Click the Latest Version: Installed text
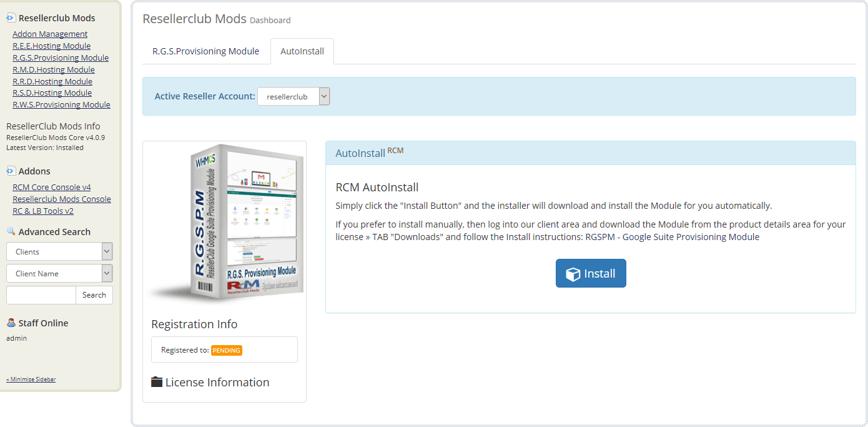This screenshot has height=427, width=868. [x=45, y=148]
